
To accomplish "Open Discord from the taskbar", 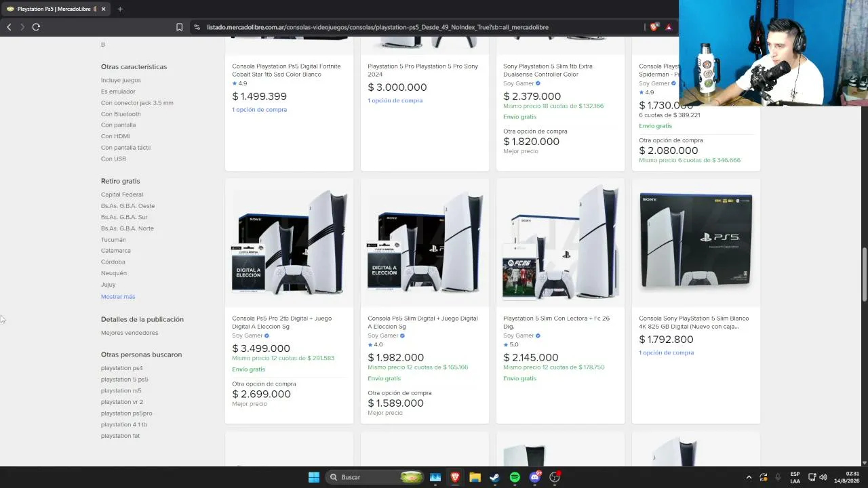I will pos(535,477).
